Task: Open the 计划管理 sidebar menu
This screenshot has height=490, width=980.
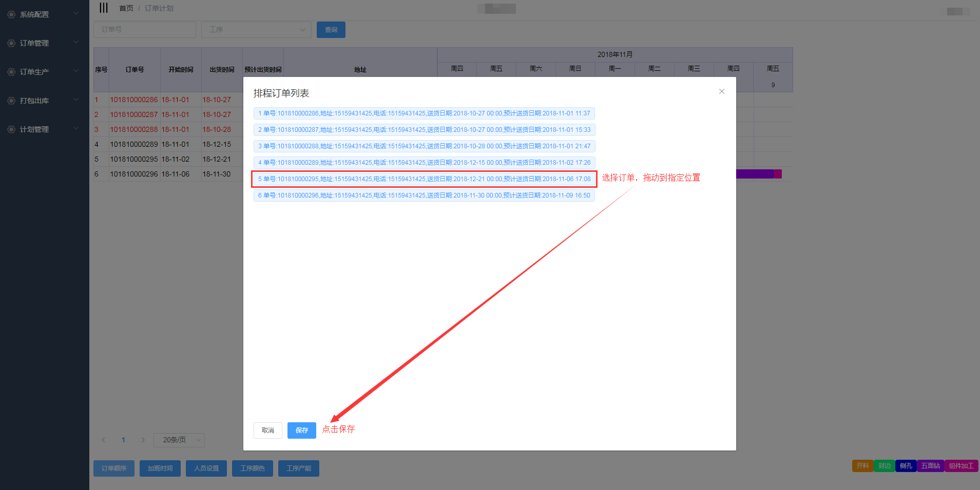Action: [x=34, y=129]
